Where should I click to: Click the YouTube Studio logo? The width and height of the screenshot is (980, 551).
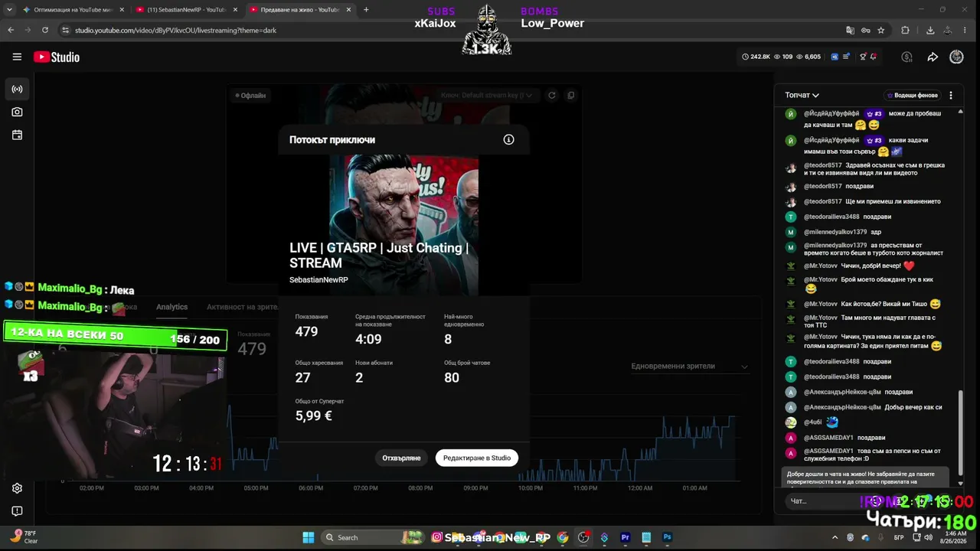pyautogui.click(x=57, y=57)
